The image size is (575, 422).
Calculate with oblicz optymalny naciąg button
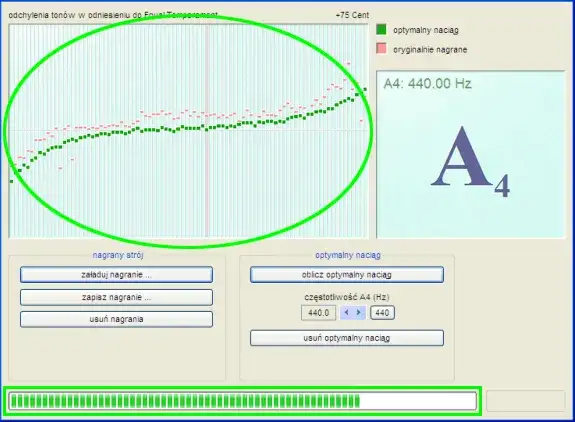[347, 275]
